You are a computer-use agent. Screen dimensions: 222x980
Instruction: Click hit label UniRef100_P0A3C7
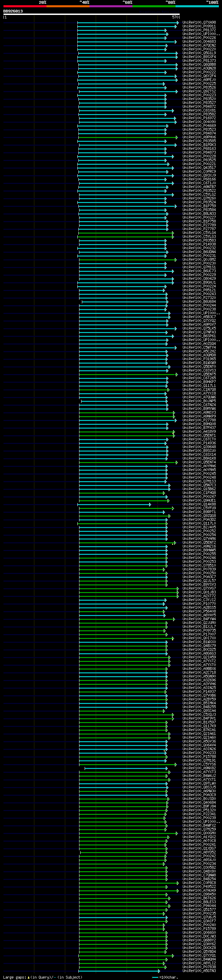199,577
